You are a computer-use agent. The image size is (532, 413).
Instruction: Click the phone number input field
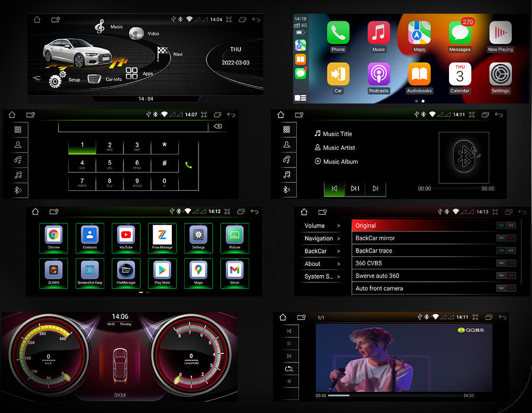click(133, 127)
